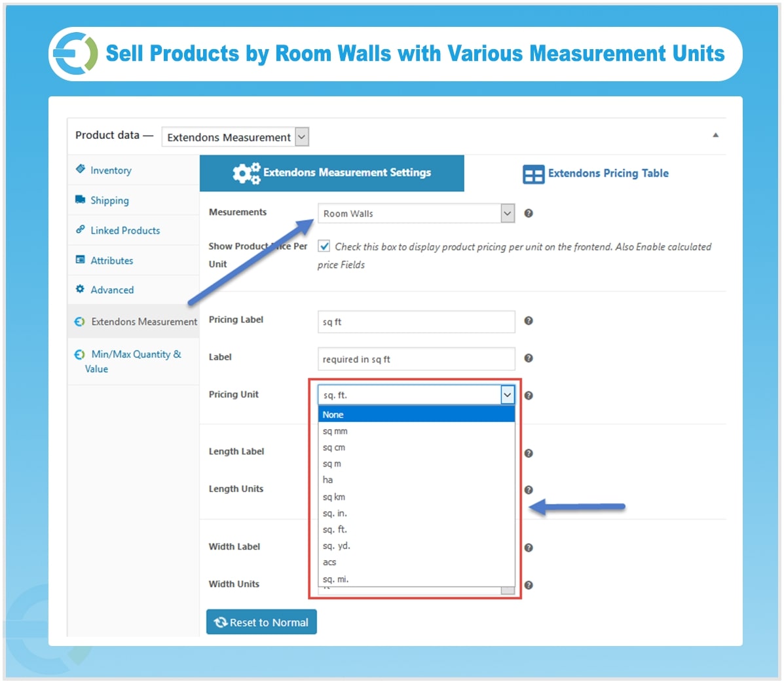Screen dimensions: 784x684
Task: Click the Extendons logo in banner header
Action: 75,54
